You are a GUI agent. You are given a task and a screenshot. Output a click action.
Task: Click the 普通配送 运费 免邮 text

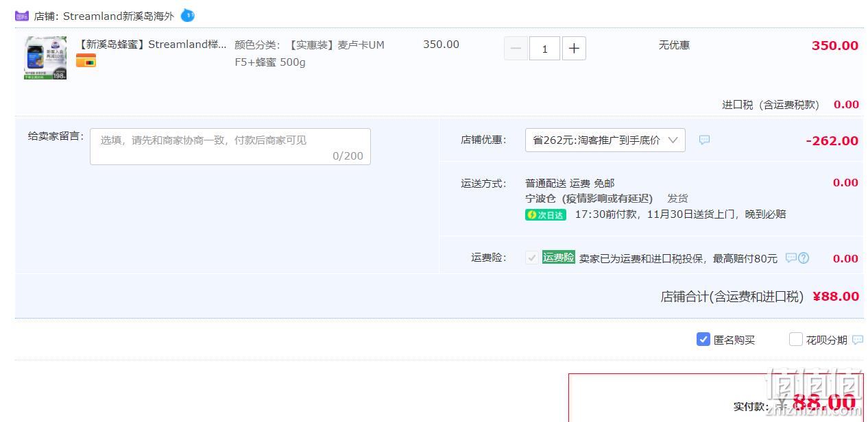point(570,183)
